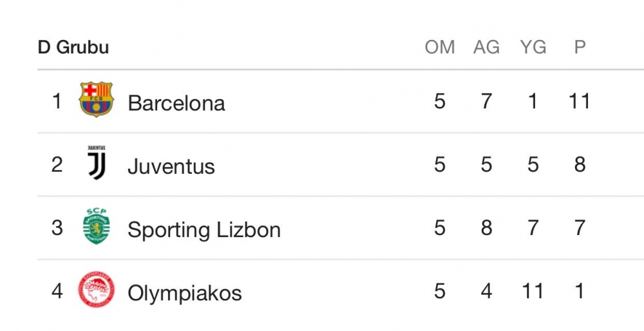This screenshot has height=331, width=644.
Task: Click the Barcelona club crest
Action: pyautogui.click(x=96, y=100)
